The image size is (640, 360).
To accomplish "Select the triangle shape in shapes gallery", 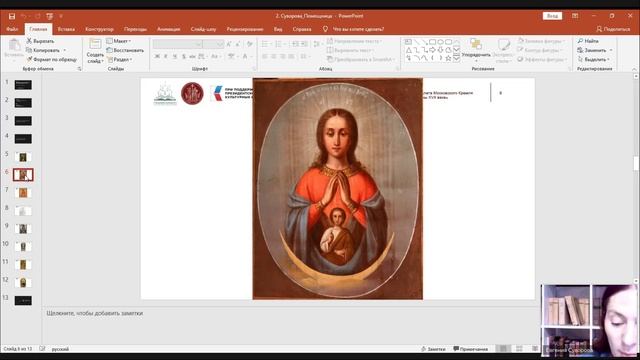I will 408,50.
